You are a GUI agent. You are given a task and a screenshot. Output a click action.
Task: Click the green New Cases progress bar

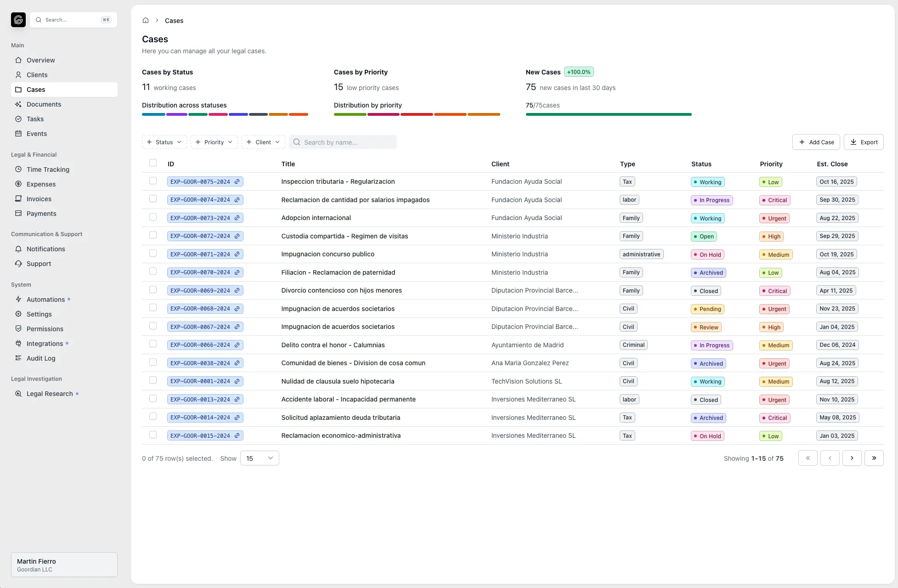click(x=608, y=114)
